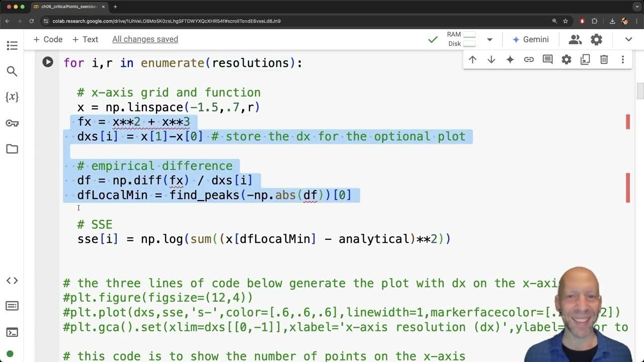
Task: Click the '# x-axis grid and function' comment
Action: coord(169,93)
